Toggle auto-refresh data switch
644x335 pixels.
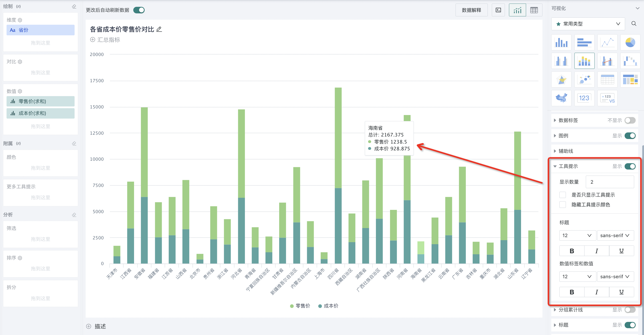(x=139, y=10)
